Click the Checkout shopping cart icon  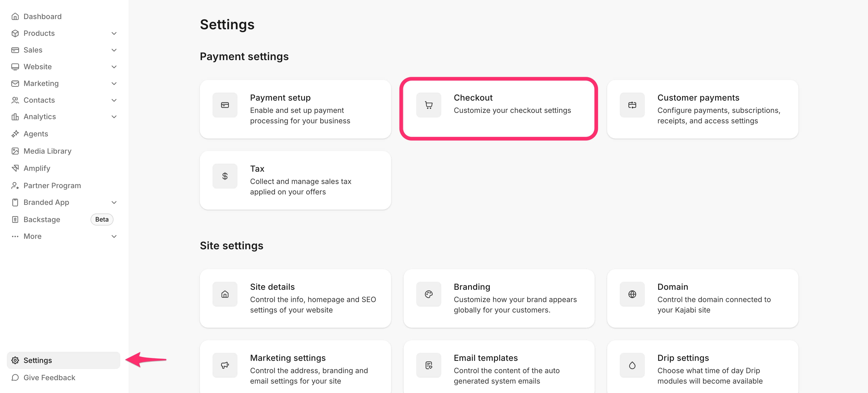pyautogui.click(x=429, y=105)
